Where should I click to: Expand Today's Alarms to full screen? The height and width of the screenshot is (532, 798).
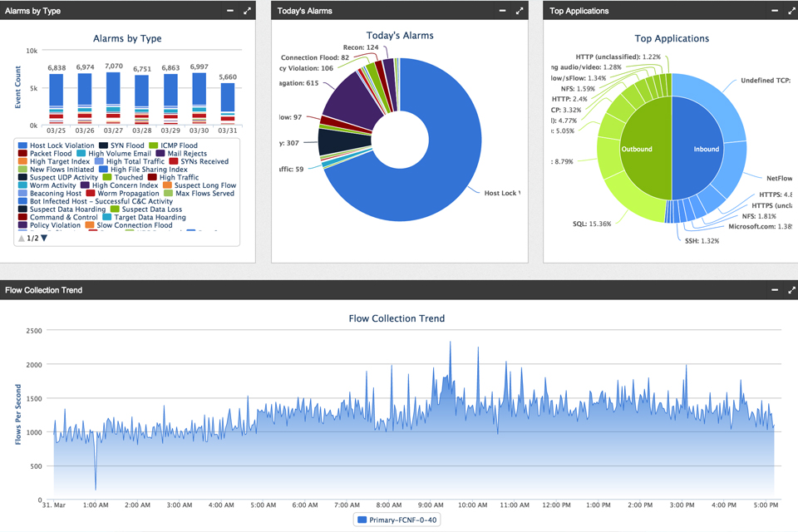click(520, 11)
